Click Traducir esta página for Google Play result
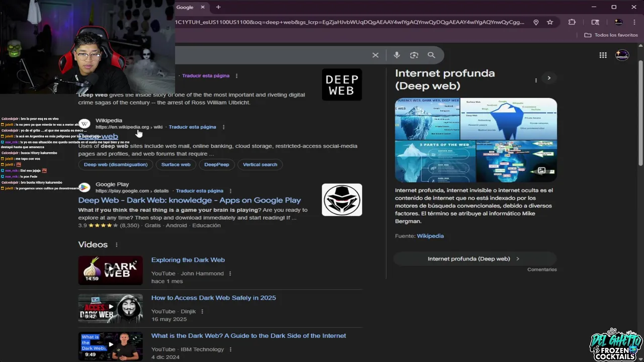Viewport: 644px width, 362px height. coord(200,191)
